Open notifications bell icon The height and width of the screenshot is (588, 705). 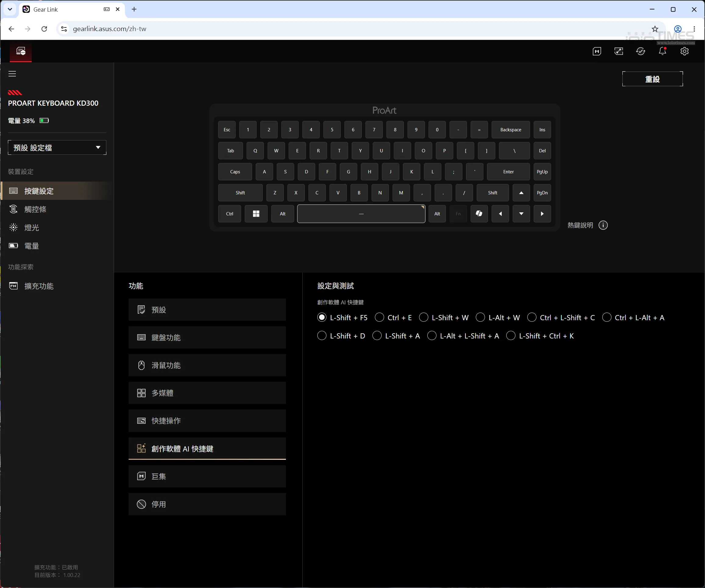click(x=662, y=51)
